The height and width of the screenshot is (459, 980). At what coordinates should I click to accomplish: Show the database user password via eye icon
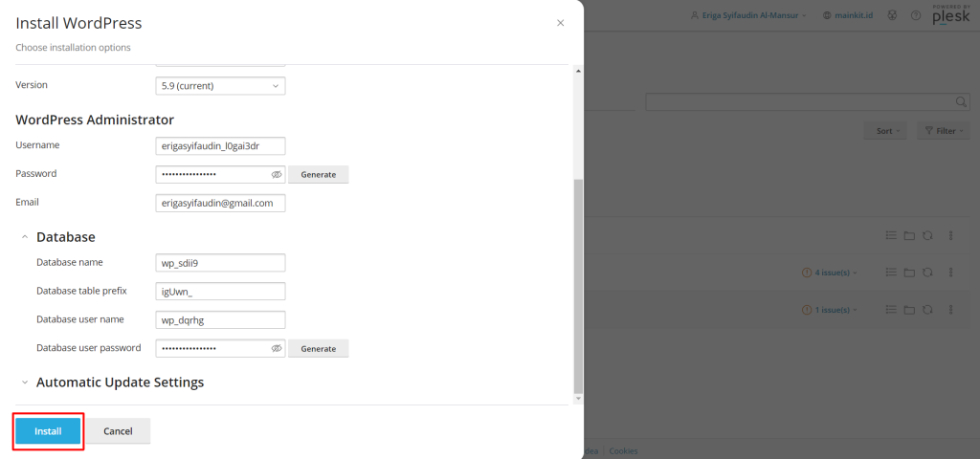pos(277,348)
